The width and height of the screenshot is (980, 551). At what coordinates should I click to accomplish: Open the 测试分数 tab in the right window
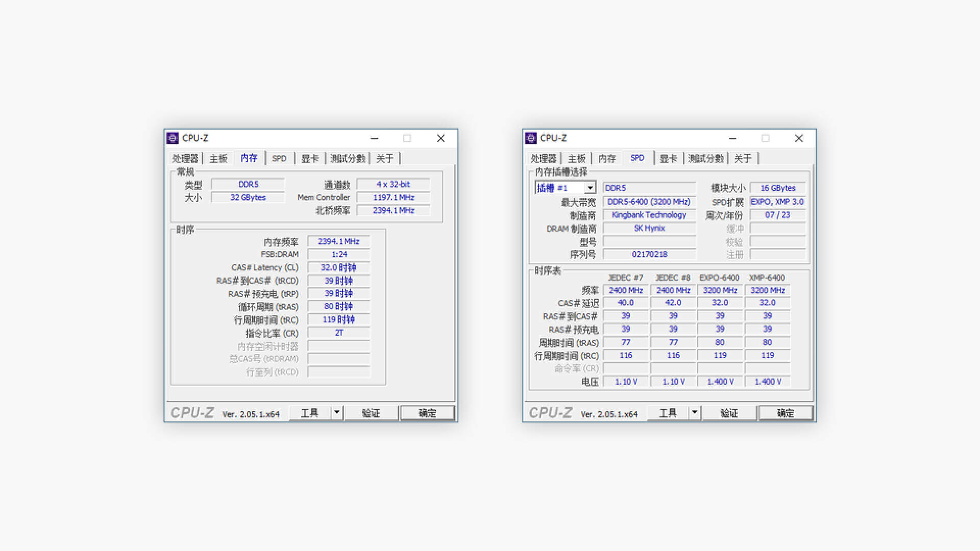(706, 159)
